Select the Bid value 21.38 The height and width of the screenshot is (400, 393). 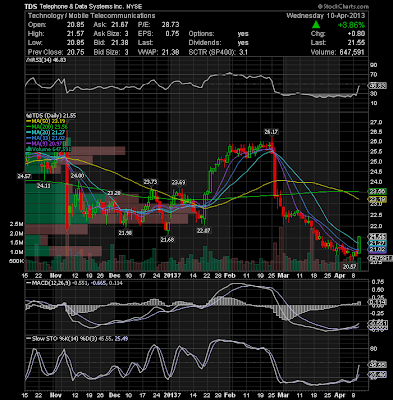[119, 43]
